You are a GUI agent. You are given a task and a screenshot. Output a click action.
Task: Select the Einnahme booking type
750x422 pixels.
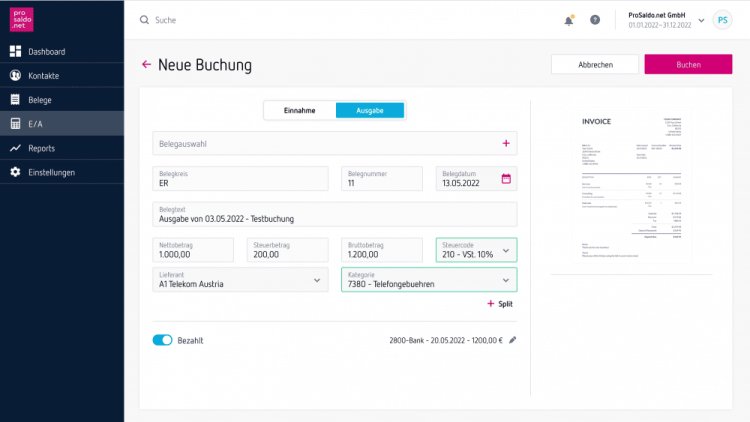[300, 110]
